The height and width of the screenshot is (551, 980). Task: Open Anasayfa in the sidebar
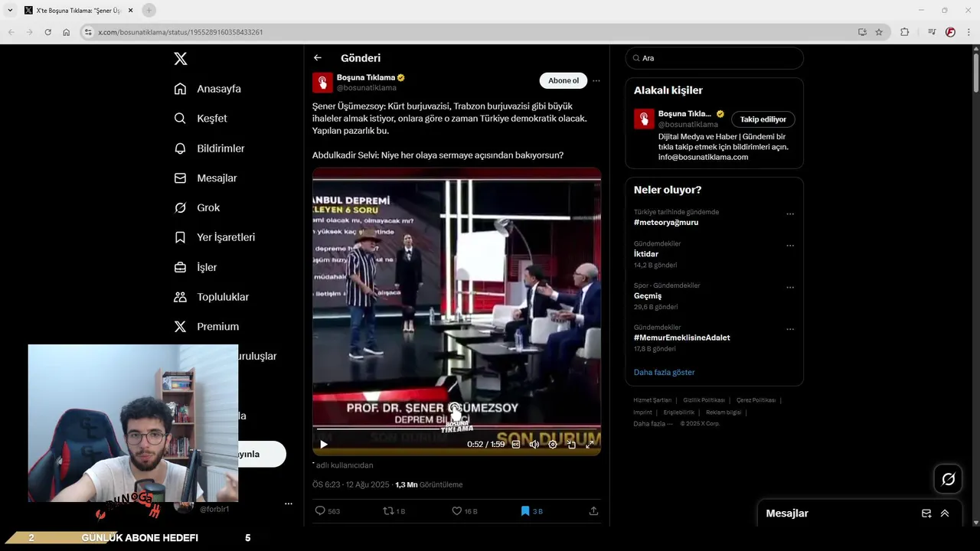[x=207, y=89]
